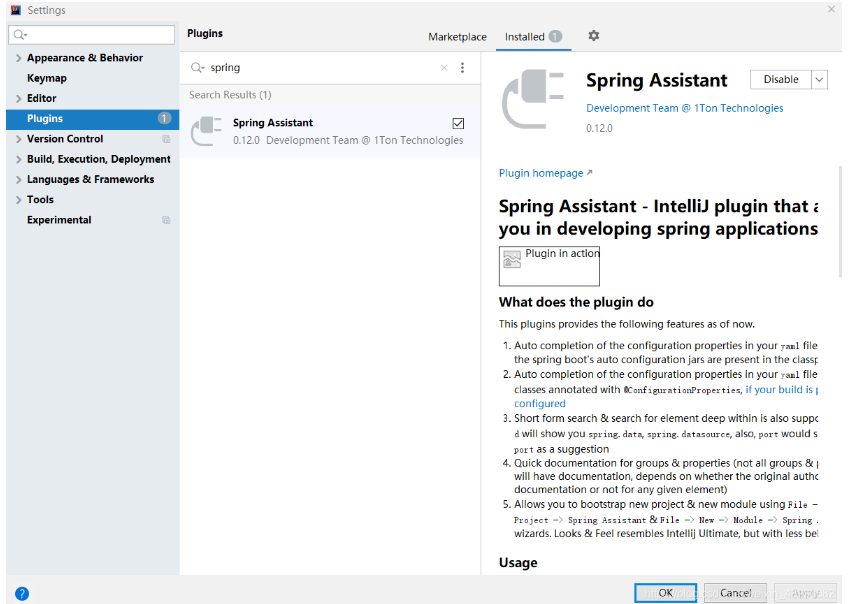Click the Usage heading
Screen dimensions: 856x604
pyautogui.click(x=518, y=563)
